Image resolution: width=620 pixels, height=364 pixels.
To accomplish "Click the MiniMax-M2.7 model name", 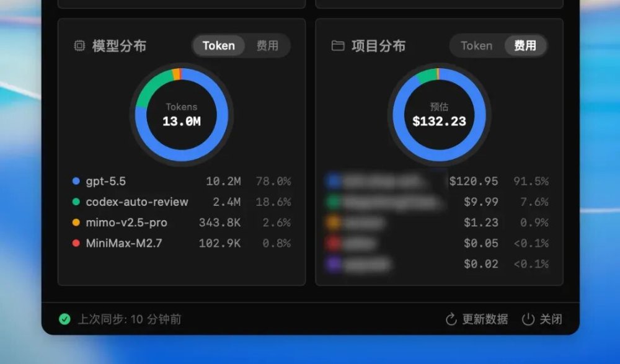I will (124, 243).
